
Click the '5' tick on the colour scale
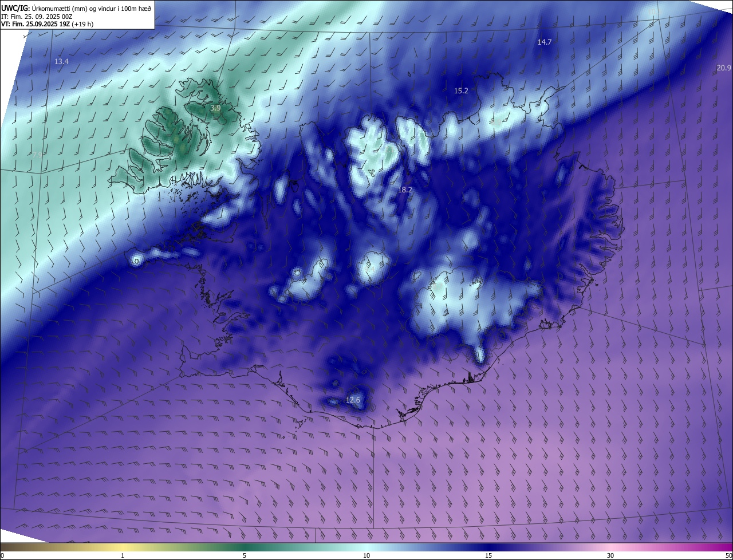pyautogui.click(x=245, y=555)
